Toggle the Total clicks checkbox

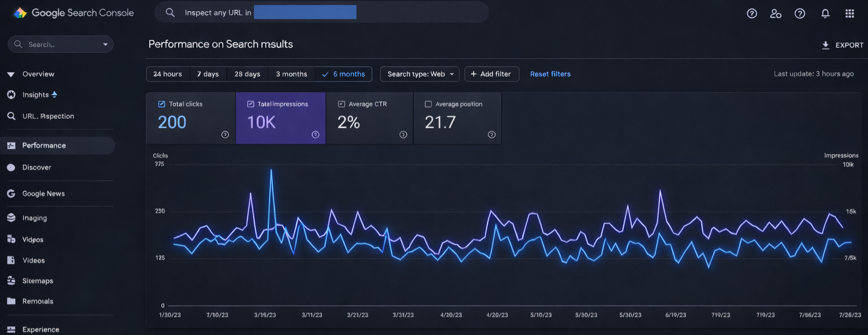tap(162, 105)
